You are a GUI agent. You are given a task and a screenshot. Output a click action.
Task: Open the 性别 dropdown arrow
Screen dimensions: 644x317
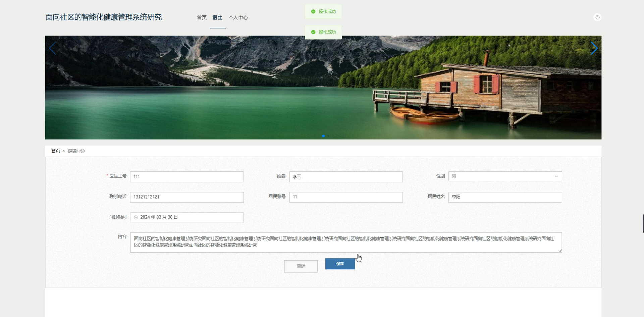[x=556, y=176]
